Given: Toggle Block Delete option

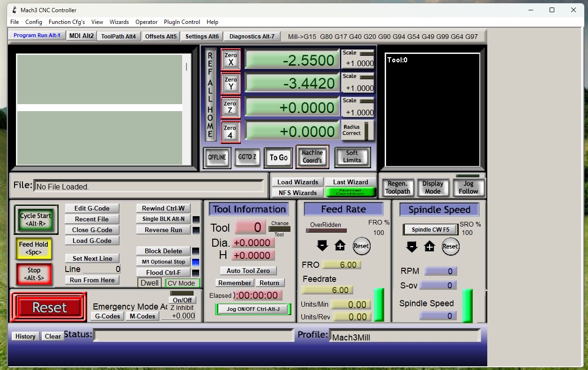Looking at the screenshot, I should pos(163,251).
